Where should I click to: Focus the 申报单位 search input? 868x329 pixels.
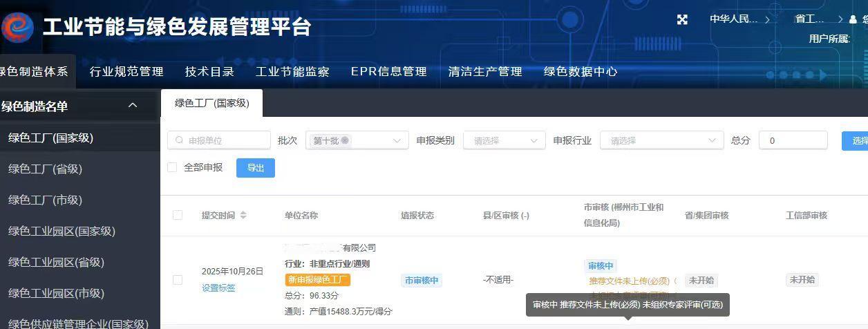219,140
